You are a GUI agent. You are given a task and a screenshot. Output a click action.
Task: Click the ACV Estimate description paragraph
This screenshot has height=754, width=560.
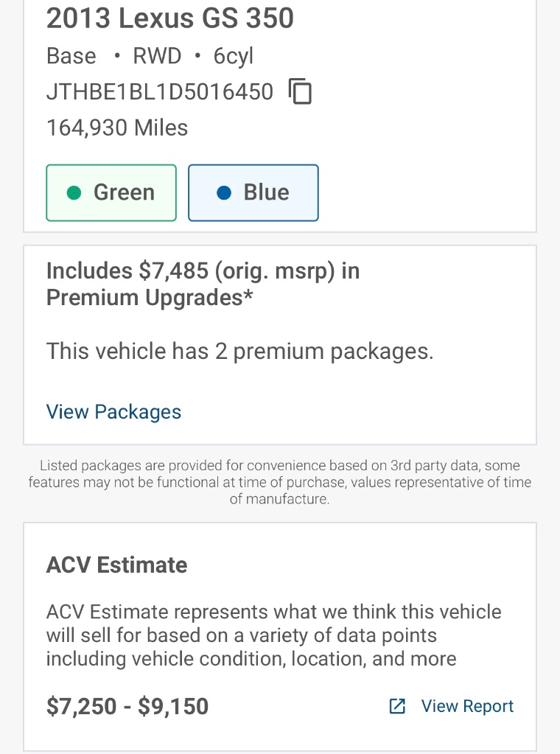(273, 635)
